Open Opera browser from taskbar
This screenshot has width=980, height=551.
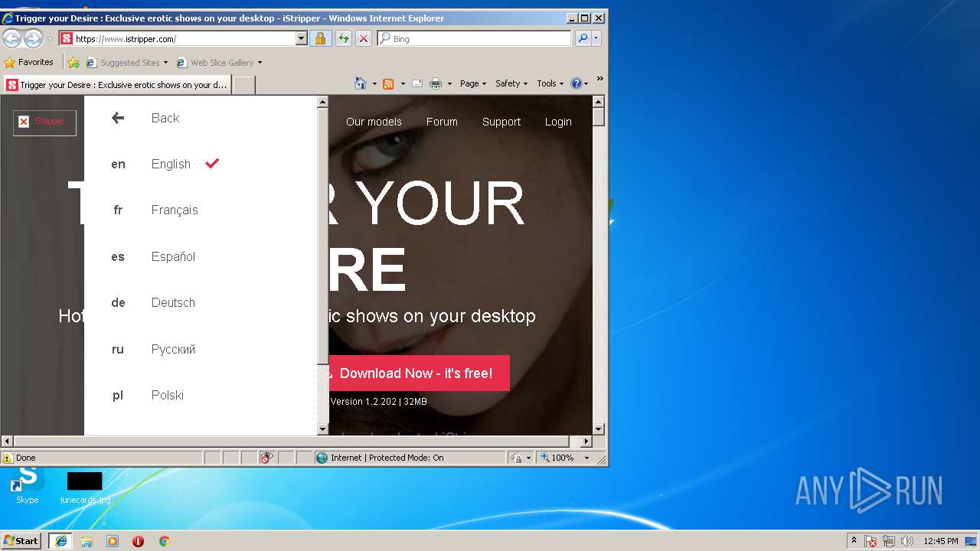139,541
